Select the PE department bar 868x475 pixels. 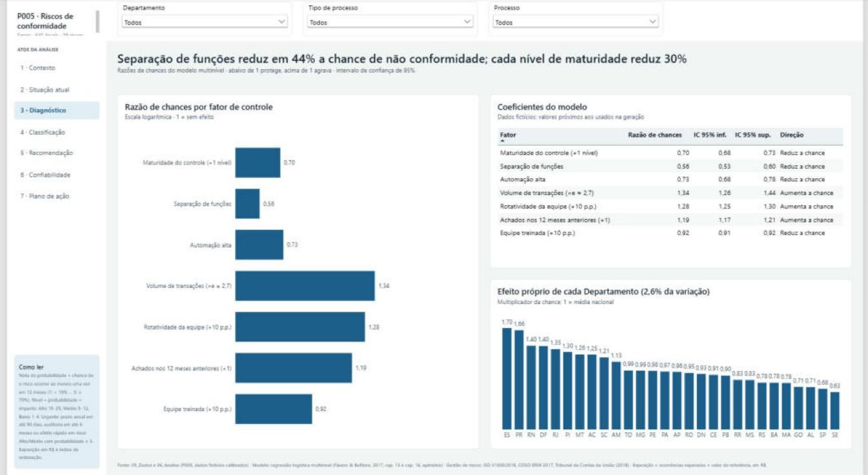[652, 400]
